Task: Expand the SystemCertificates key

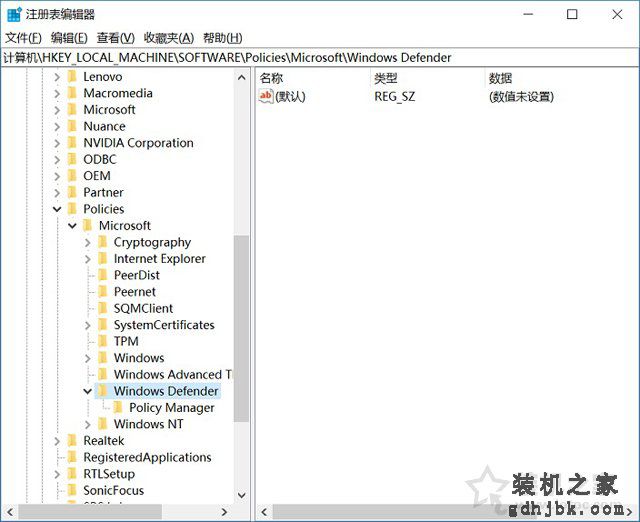Action: point(87,325)
